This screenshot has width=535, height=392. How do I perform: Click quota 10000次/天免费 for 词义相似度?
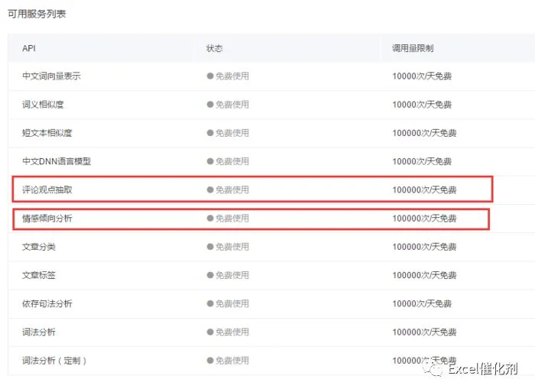tap(422, 105)
